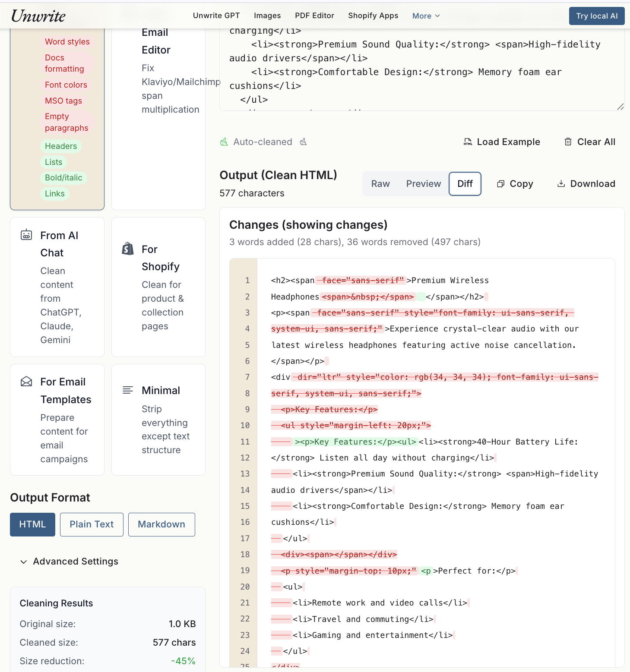This screenshot has height=672, width=630.
Task: Choose HTML output format
Action: pos(32,524)
